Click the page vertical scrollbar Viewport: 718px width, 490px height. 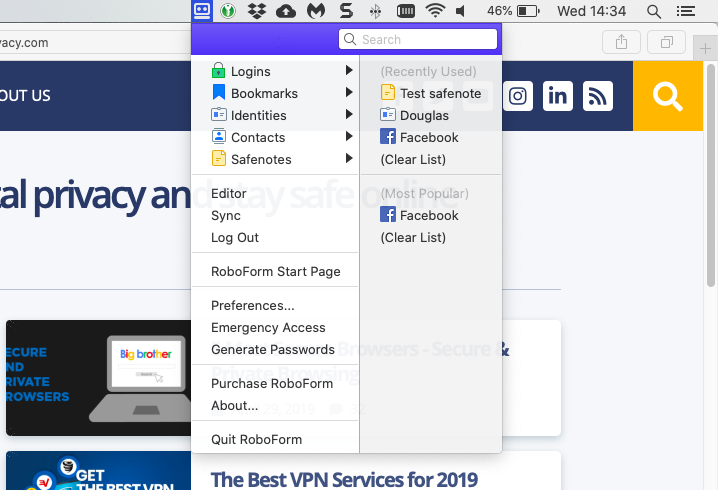(711, 175)
